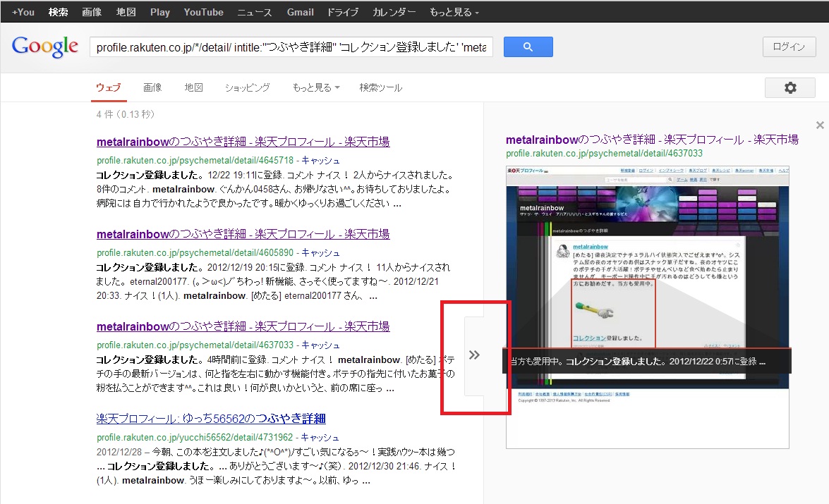Open Gmail from the top bar
The image size is (829, 504).
click(x=301, y=12)
